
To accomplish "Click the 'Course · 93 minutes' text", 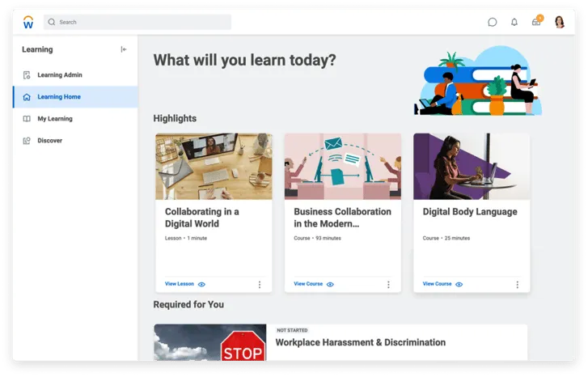I will [317, 238].
